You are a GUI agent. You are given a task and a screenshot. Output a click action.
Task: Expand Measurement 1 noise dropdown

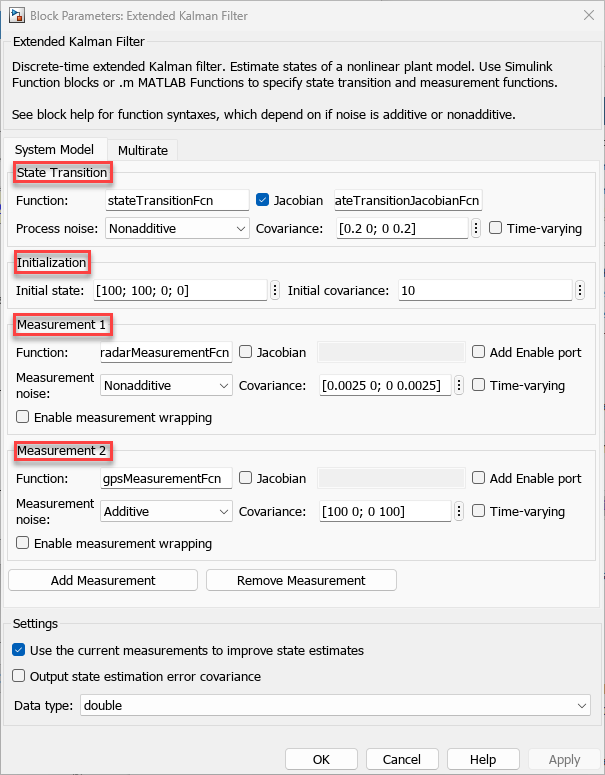(x=166, y=385)
